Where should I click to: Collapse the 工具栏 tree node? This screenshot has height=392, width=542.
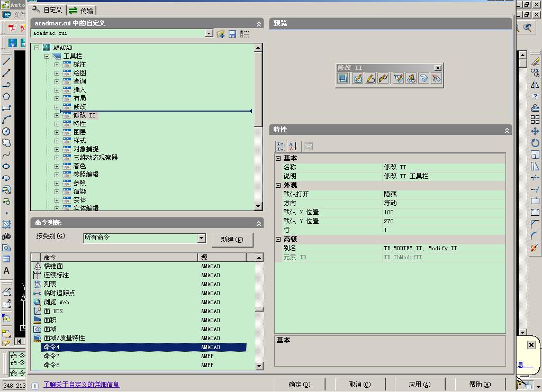pyautogui.click(x=47, y=56)
